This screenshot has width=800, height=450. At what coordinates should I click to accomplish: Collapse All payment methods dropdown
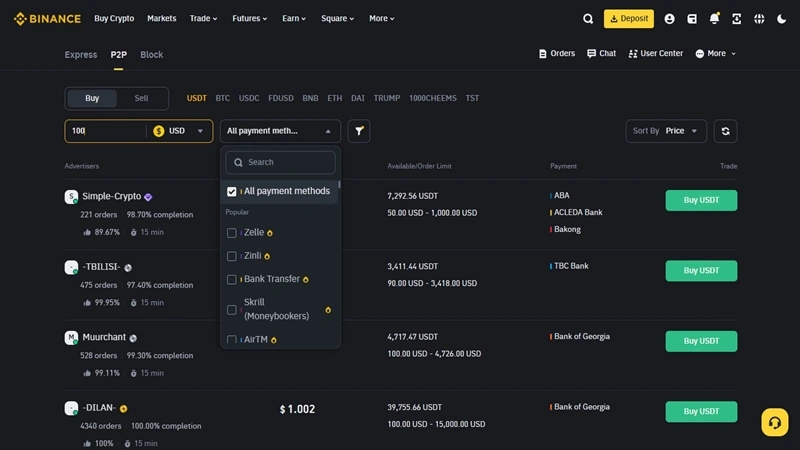(280, 131)
